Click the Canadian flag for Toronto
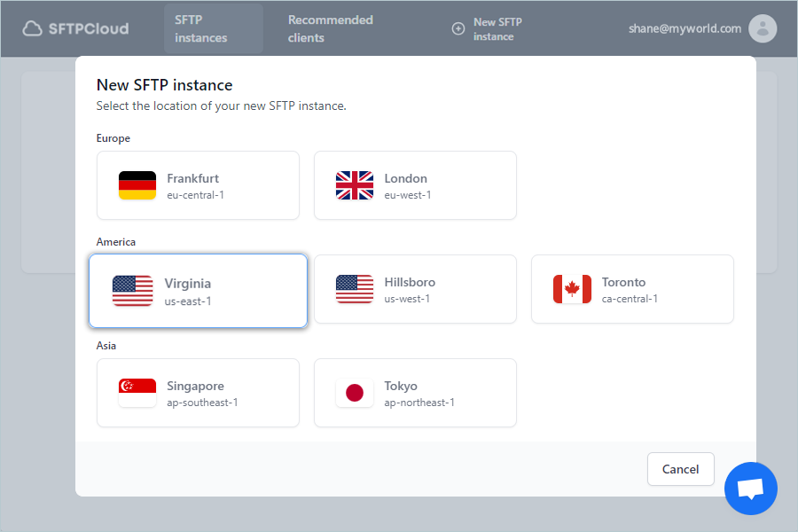The height and width of the screenshot is (532, 798). coord(572,289)
